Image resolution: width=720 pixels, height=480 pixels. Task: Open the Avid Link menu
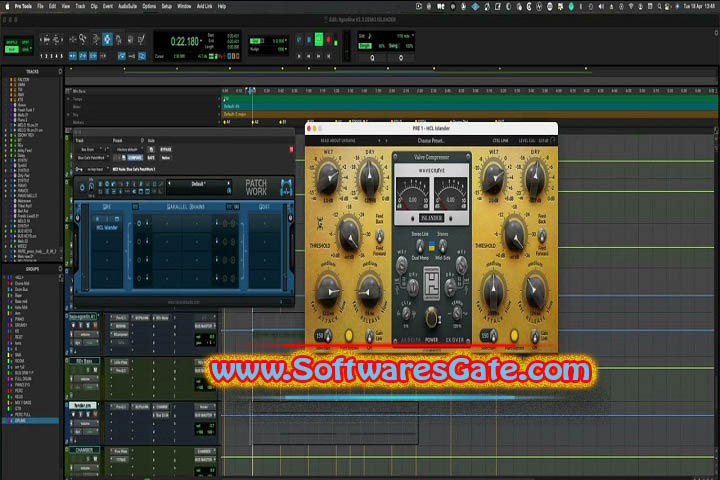pyautogui.click(x=204, y=6)
